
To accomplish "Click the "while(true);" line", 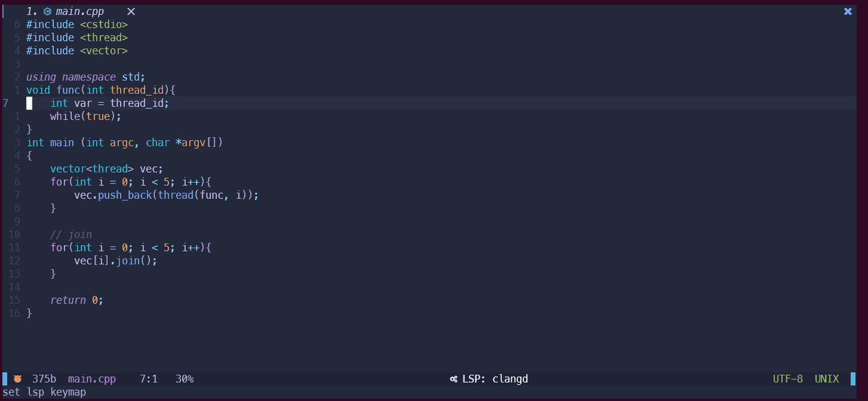I will pyautogui.click(x=86, y=116).
